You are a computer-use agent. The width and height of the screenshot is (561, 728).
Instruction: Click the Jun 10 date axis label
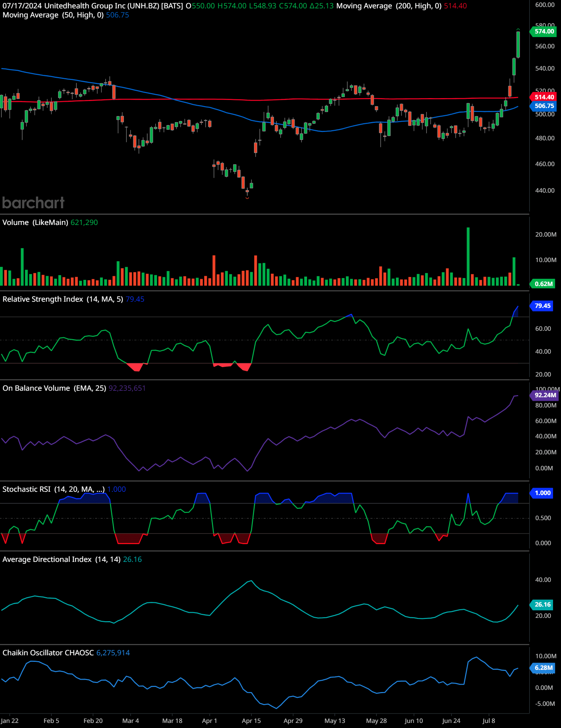click(414, 721)
